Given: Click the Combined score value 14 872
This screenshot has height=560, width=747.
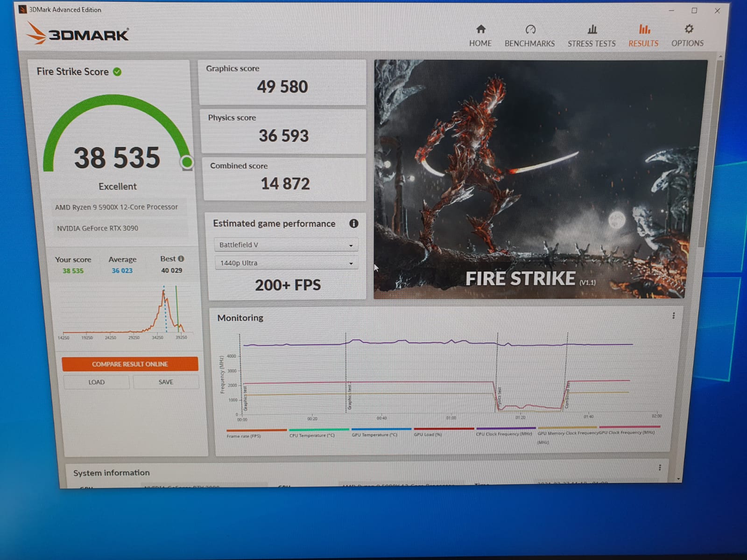Looking at the screenshot, I should coord(285,184).
